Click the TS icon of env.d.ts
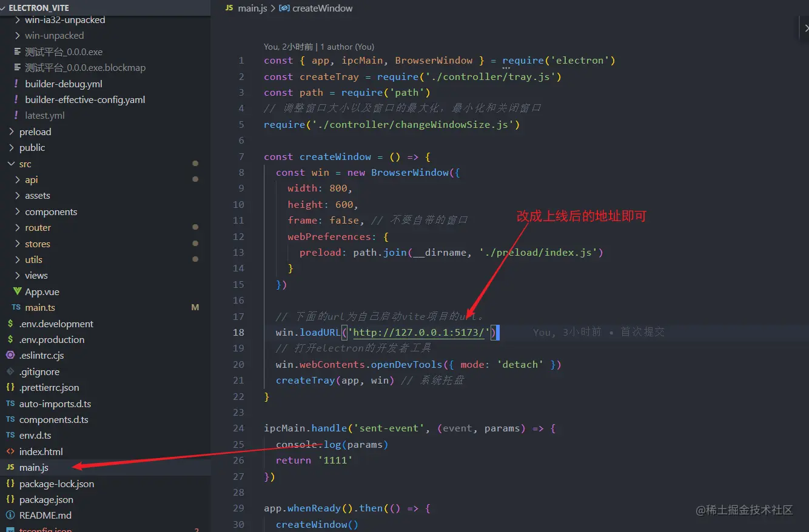This screenshot has height=532, width=809. [10, 436]
